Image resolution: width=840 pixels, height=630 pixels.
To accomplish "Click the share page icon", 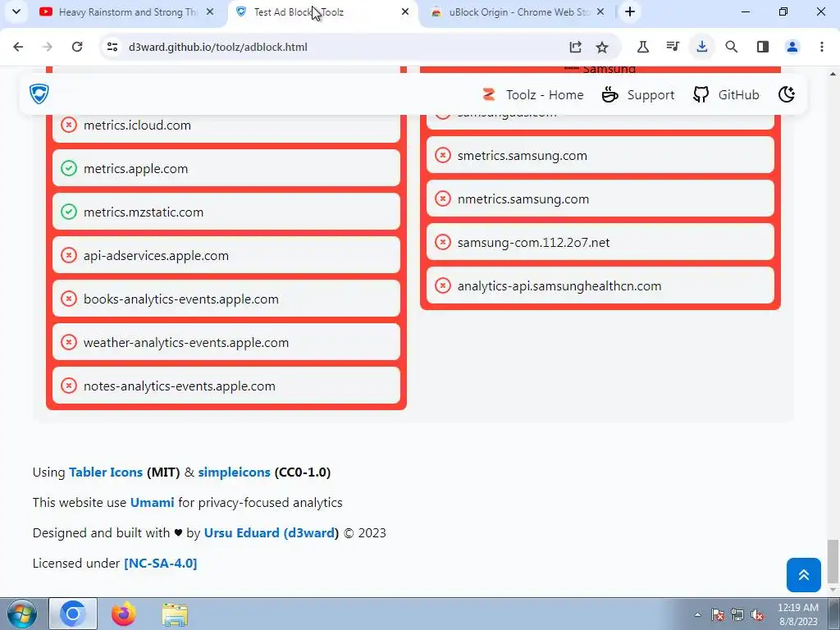I will coord(575,47).
